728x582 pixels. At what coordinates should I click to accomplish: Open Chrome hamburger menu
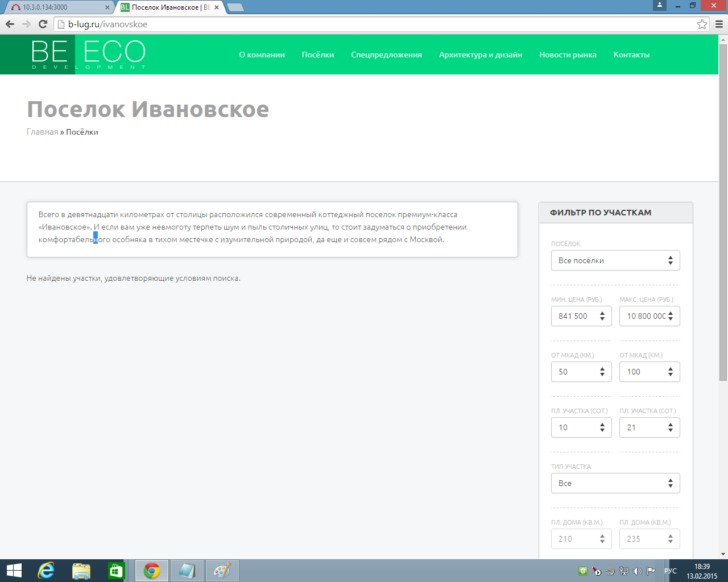point(718,24)
